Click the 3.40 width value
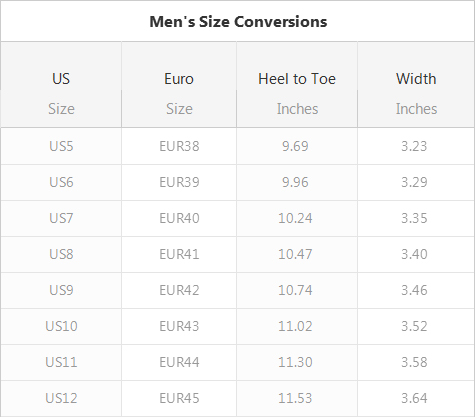Image resolution: width=475 pixels, height=417 pixels. pyautogui.click(x=414, y=254)
